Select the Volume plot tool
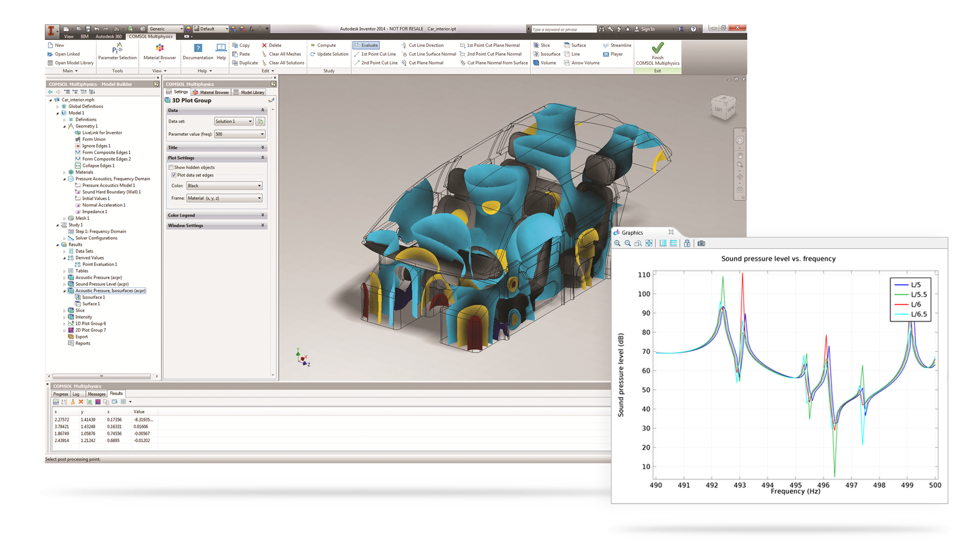The height and width of the screenshot is (551, 980). click(545, 63)
